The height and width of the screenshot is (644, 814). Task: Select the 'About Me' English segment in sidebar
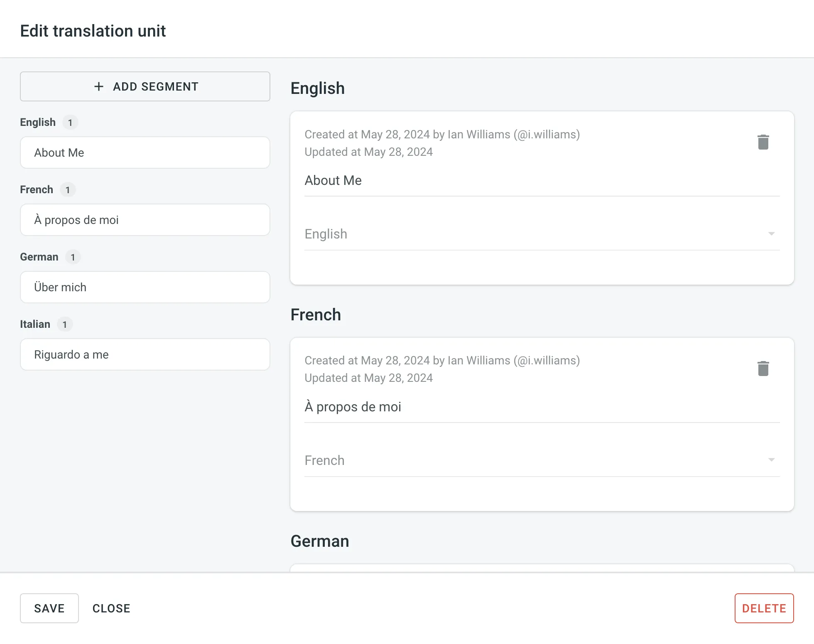pyautogui.click(x=145, y=152)
